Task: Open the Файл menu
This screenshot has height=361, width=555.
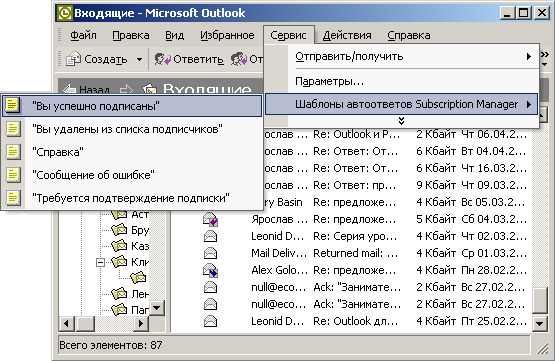Action: (83, 35)
